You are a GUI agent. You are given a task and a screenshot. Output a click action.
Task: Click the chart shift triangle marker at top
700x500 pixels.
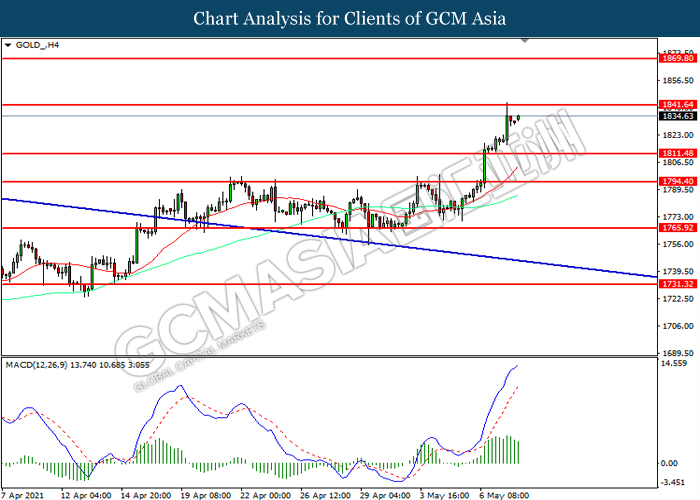point(525,41)
